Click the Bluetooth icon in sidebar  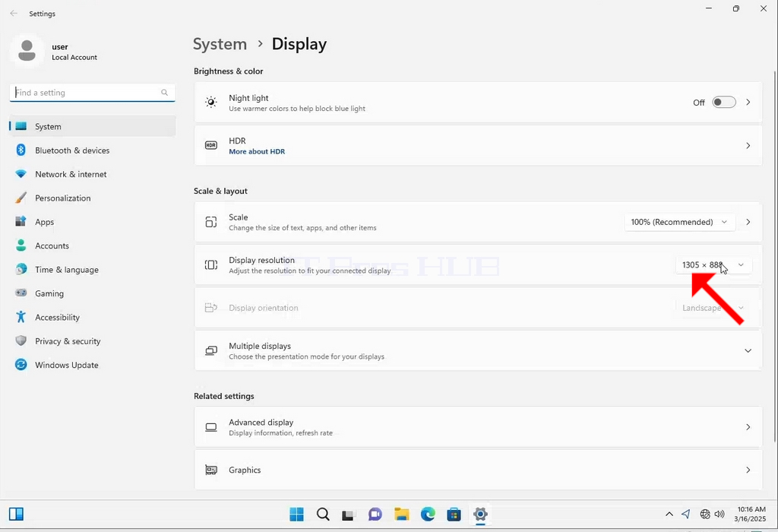(x=21, y=150)
